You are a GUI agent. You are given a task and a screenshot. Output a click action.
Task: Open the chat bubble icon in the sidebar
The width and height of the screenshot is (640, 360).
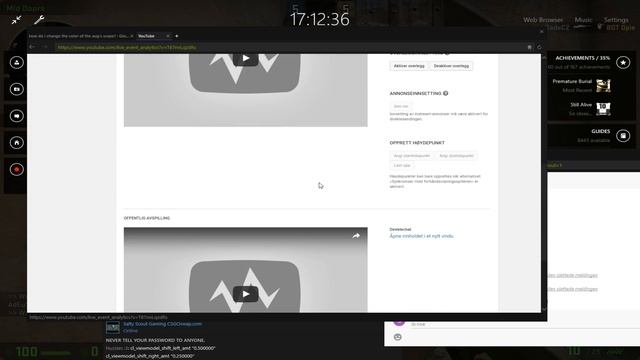click(17, 116)
